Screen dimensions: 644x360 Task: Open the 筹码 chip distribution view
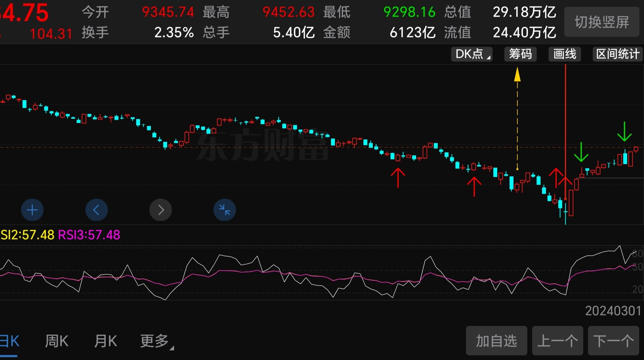(520, 54)
